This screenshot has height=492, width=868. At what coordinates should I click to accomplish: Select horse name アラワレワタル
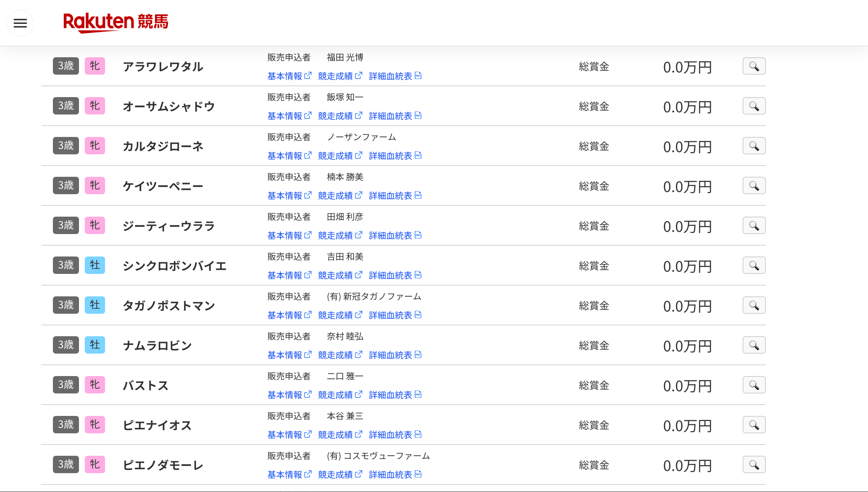coord(163,67)
